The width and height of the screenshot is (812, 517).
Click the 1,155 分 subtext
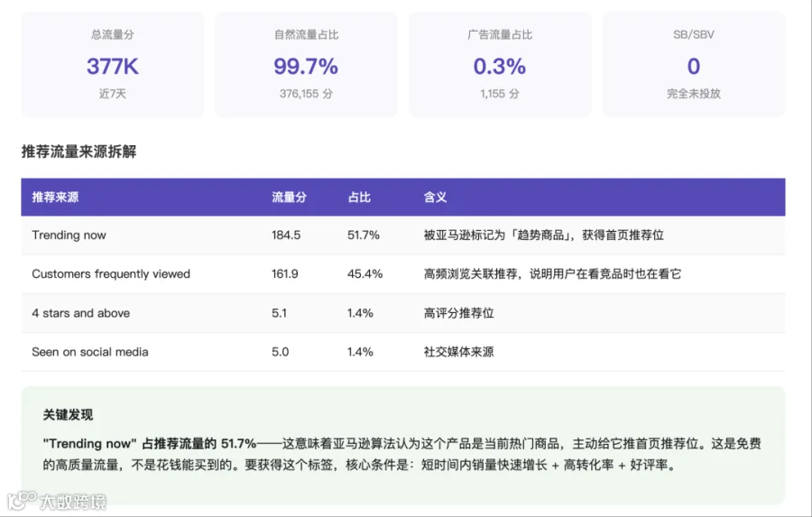(x=500, y=94)
